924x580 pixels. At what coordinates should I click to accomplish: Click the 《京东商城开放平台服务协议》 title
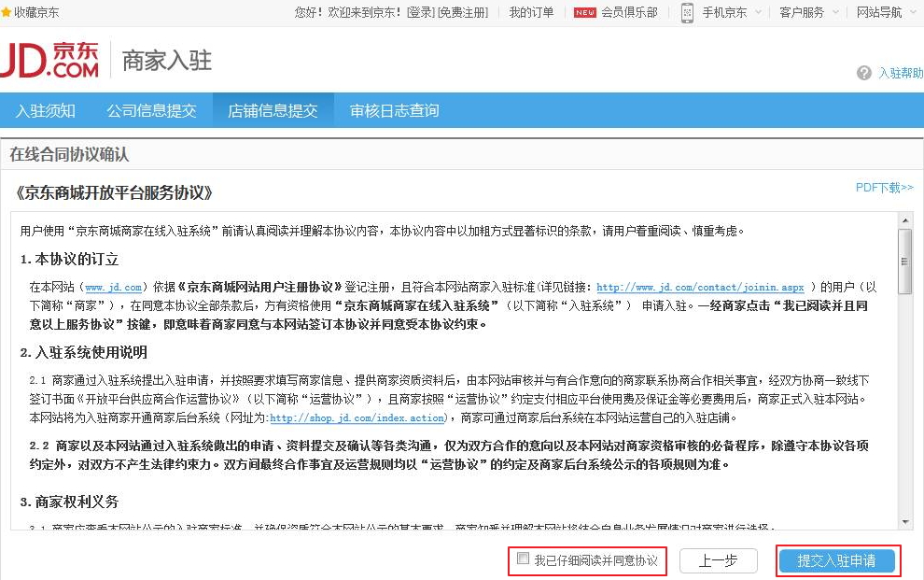tap(113, 192)
